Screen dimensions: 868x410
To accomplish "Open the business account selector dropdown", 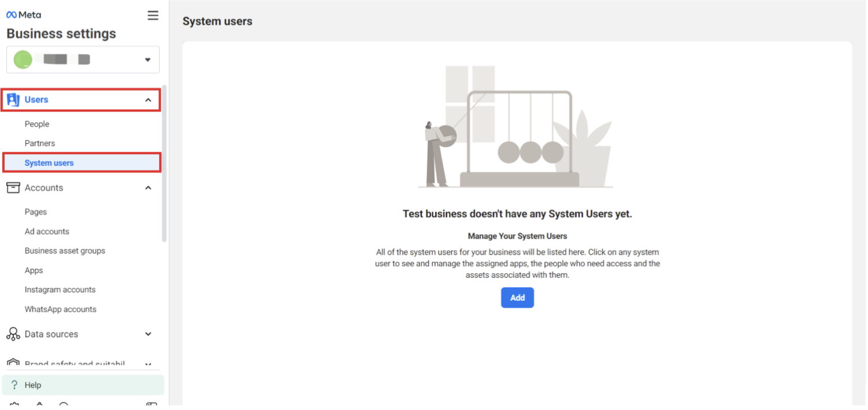I will 148,60.
